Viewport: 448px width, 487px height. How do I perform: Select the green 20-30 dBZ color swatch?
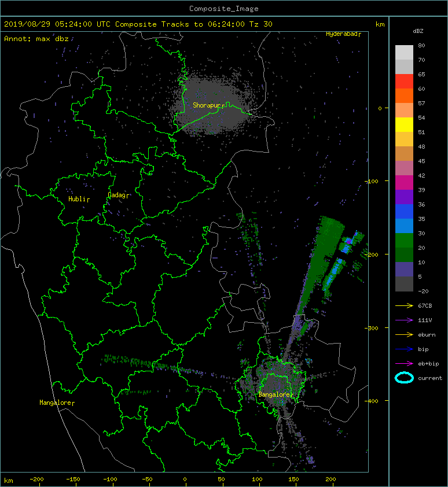404,241
